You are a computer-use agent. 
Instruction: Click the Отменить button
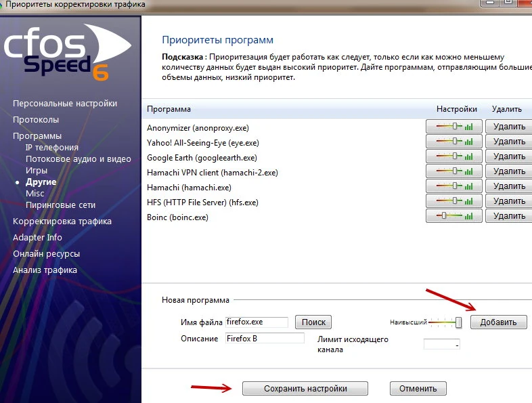point(418,388)
